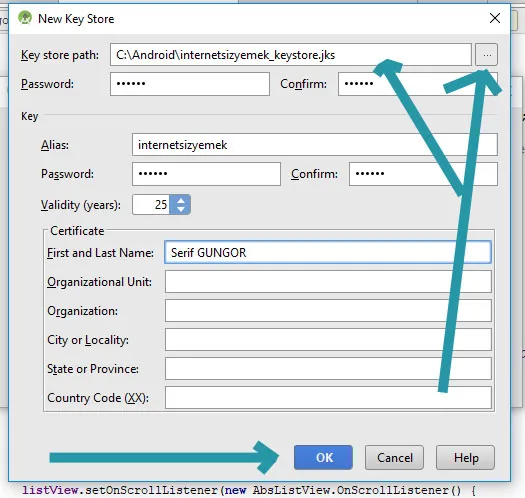Screen dimensions: 525x498
Task: Cancel the New Key Store dialog
Action: (394, 457)
